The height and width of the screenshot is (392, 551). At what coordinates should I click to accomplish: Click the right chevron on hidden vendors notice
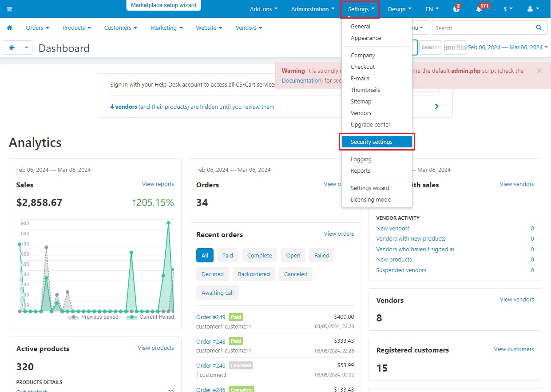pyautogui.click(x=437, y=107)
